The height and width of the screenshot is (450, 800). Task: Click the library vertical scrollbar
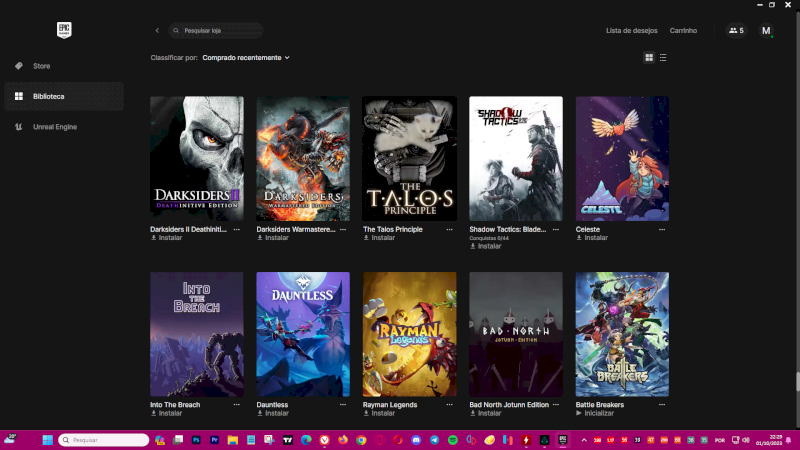tap(797, 380)
